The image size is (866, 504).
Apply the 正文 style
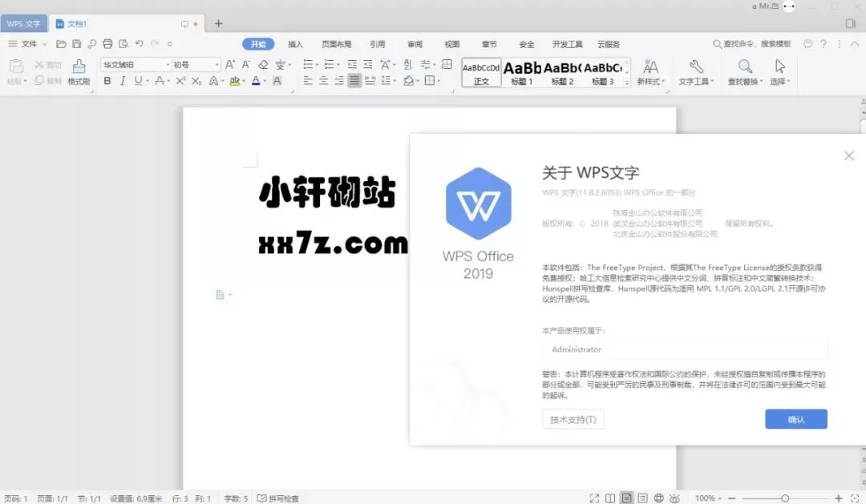pyautogui.click(x=481, y=73)
